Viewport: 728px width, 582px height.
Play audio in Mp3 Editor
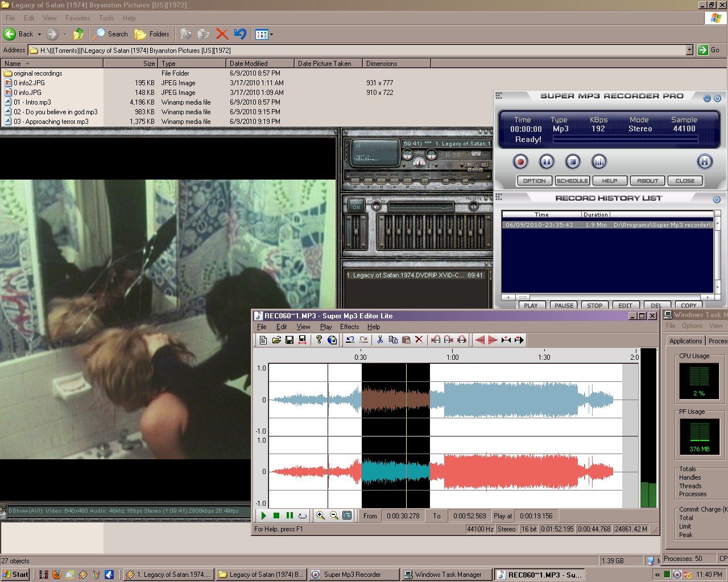263,516
